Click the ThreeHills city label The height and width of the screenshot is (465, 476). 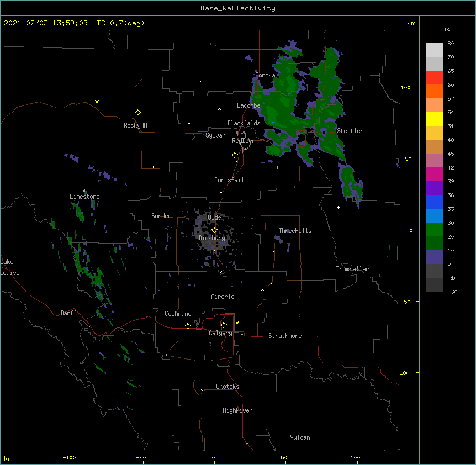coord(295,231)
